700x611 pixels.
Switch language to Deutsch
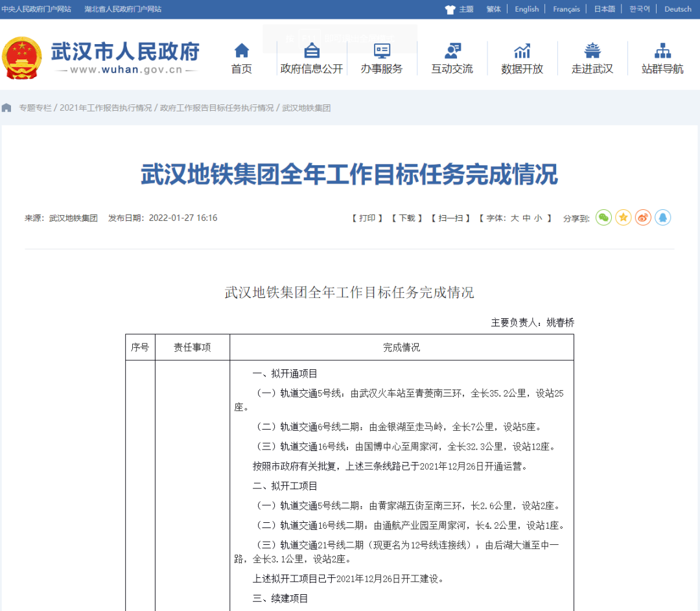click(x=678, y=9)
